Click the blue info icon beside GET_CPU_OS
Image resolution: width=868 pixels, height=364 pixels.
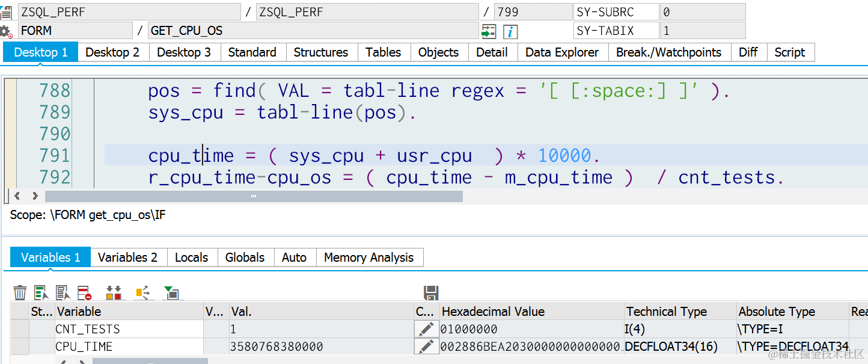click(x=510, y=31)
